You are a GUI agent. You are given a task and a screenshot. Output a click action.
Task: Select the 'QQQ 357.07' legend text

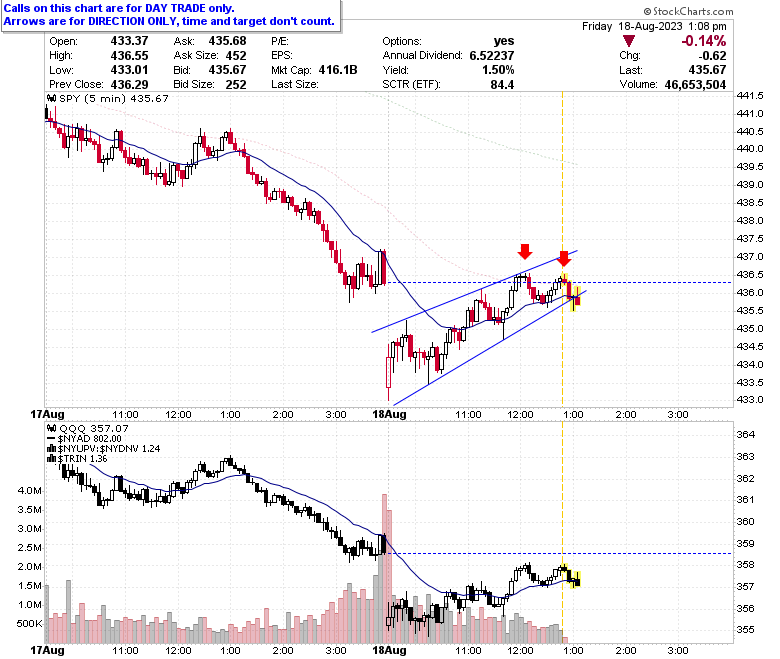pos(94,428)
